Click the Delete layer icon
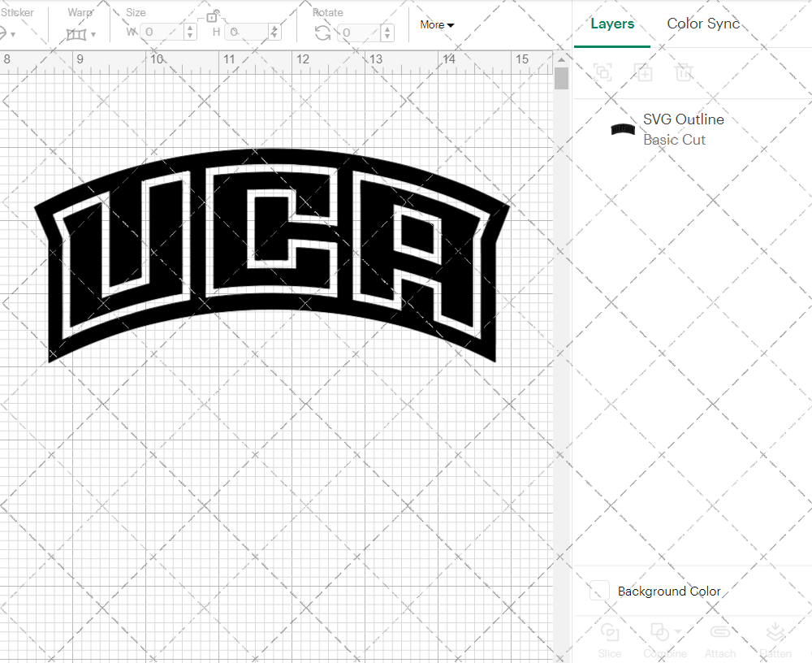Screen dimensions: 812x663 (x=684, y=72)
